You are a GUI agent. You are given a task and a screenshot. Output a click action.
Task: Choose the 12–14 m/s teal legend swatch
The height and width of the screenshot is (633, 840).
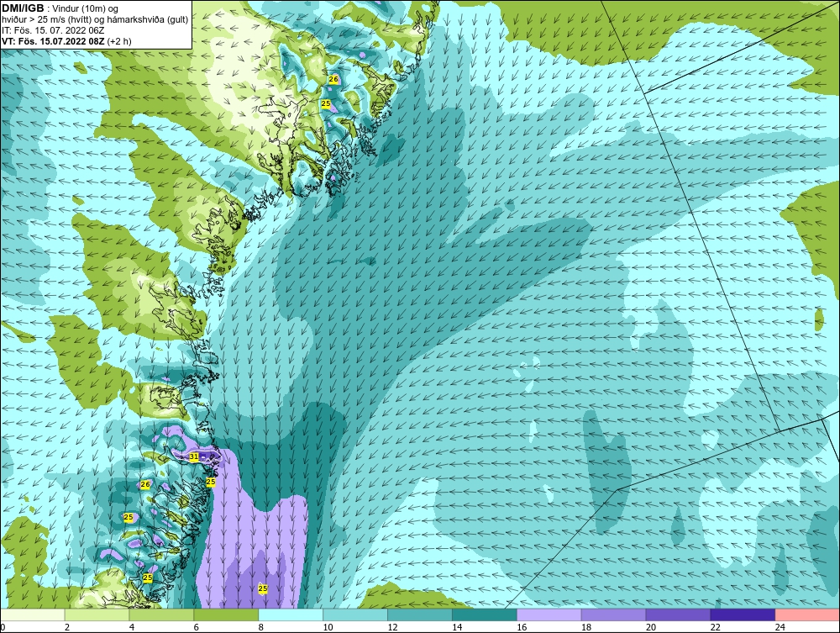tap(419, 615)
